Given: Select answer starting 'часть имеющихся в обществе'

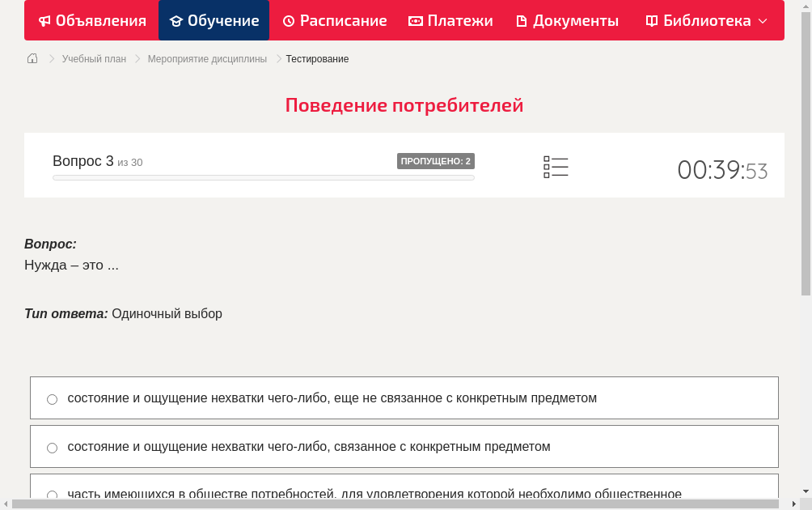Looking at the screenshot, I should coord(53,495).
